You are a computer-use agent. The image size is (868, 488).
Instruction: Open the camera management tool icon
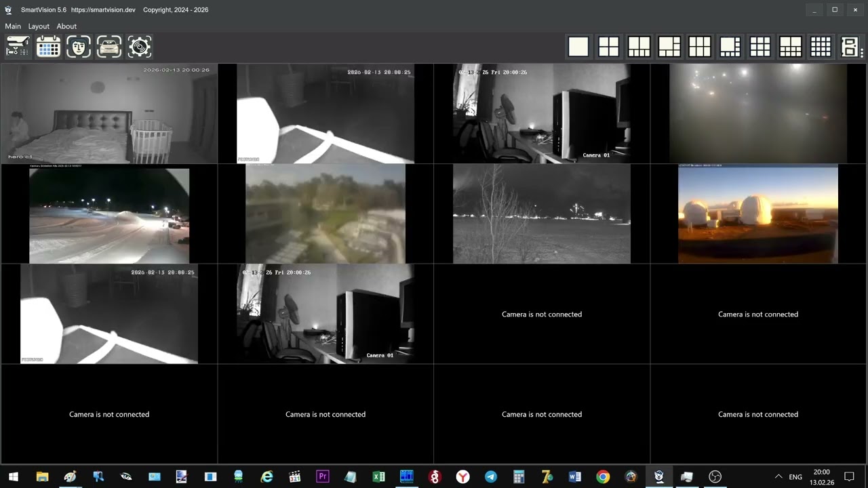(x=18, y=47)
